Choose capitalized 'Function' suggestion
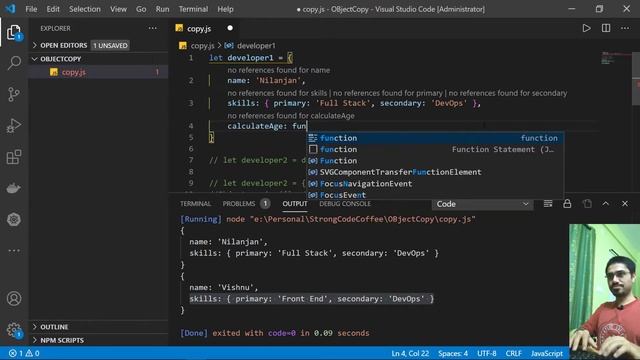This screenshot has height=360, width=640. (x=435, y=161)
